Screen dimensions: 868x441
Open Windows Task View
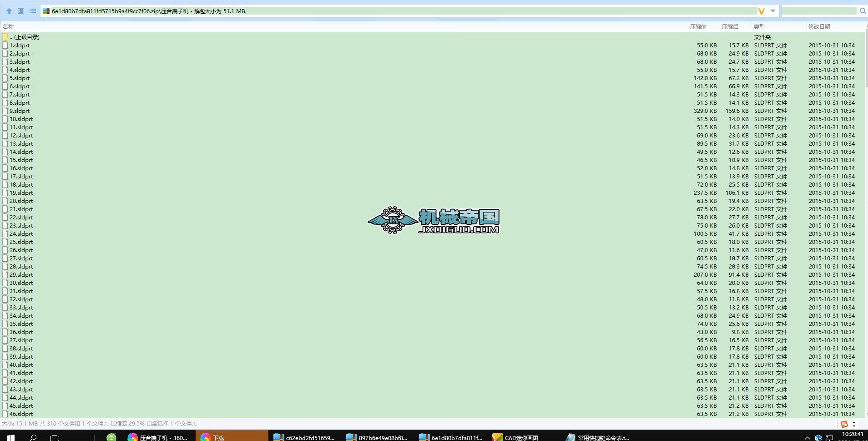(55, 437)
